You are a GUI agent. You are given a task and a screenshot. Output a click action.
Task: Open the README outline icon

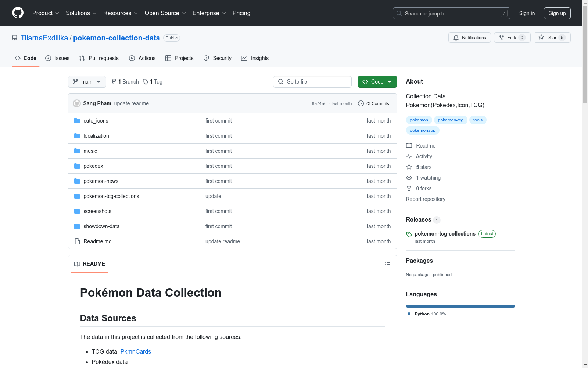(x=388, y=264)
